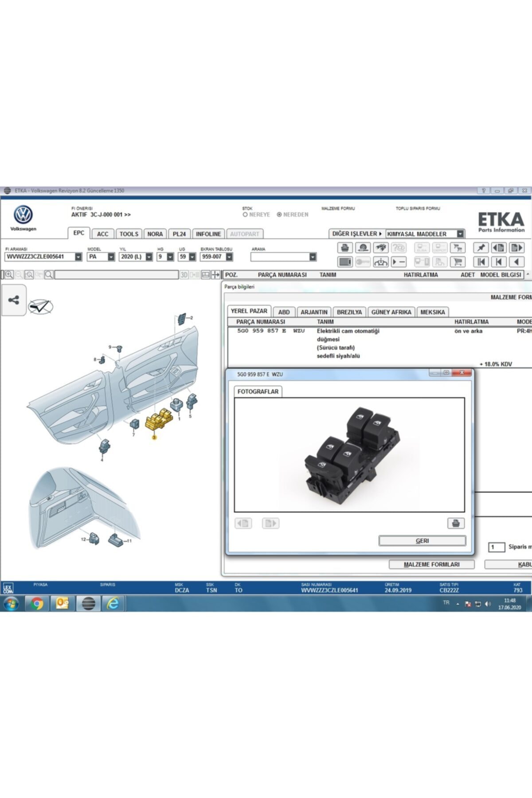Expand the KIMYASAL MADDELER dropdown
Viewport: 532px width, 798px height.
[x=460, y=234]
